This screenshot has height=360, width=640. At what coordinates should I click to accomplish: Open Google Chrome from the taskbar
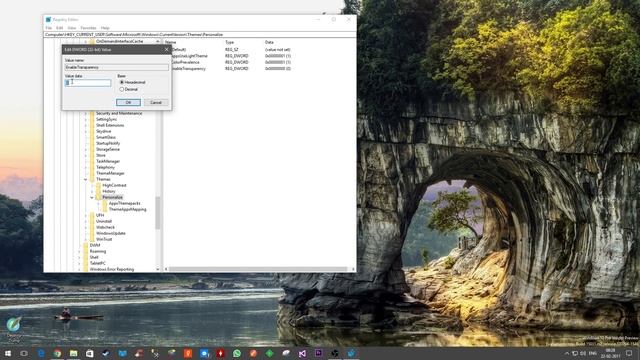(x=57, y=353)
